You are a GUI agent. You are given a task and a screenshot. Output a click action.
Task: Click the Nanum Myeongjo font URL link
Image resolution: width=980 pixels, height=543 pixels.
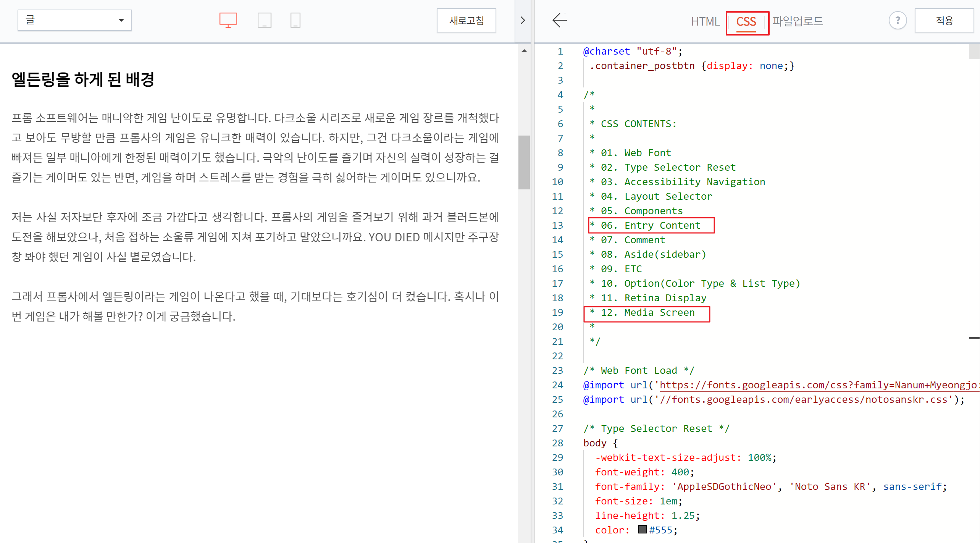pyautogui.click(x=817, y=385)
